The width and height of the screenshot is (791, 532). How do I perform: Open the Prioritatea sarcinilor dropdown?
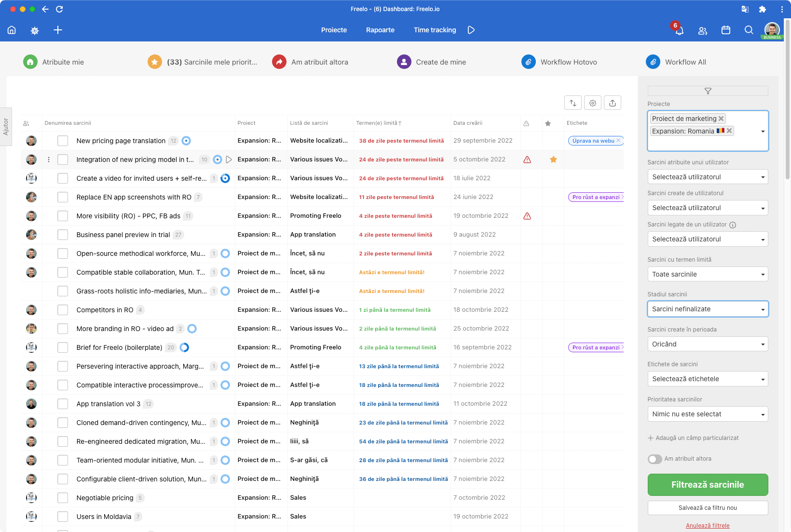[x=707, y=414]
